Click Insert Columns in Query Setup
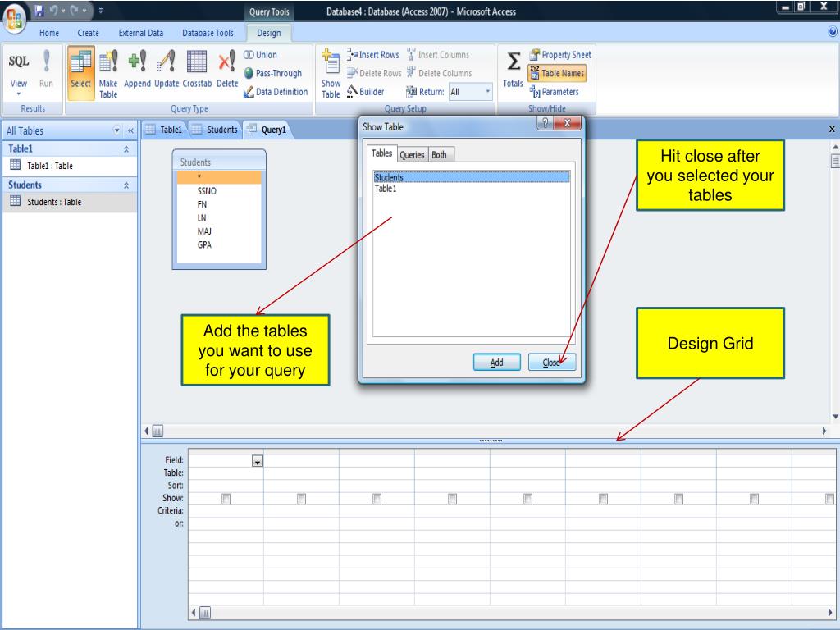Screen dimensions: 840x630 coord(438,55)
